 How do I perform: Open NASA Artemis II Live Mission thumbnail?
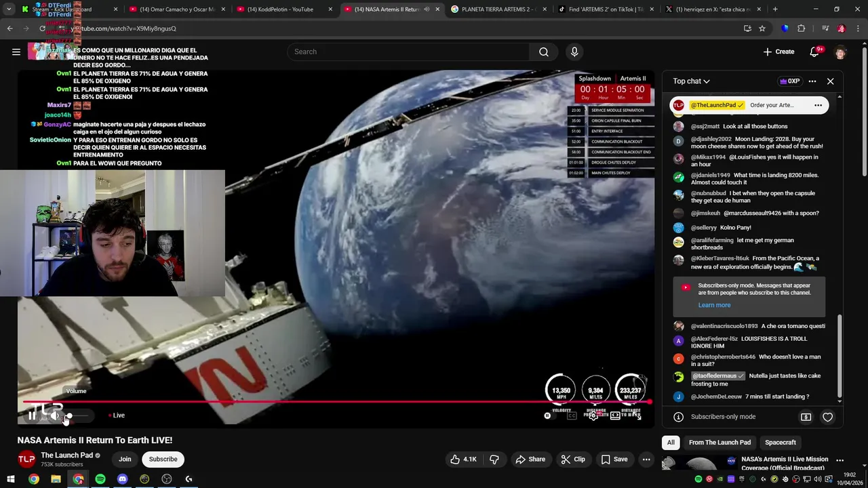coord(699,464)
